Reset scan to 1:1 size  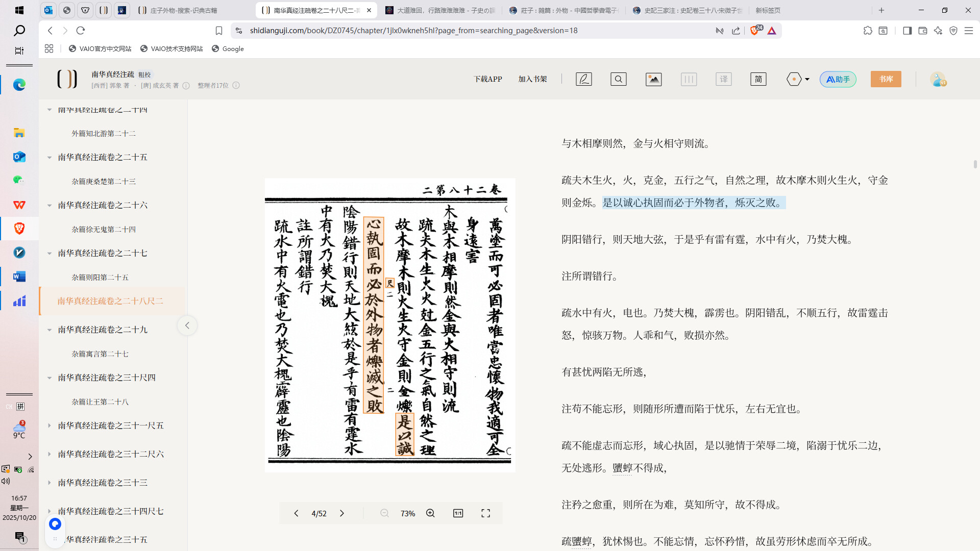pyautogui.click(x=458, y=513)
